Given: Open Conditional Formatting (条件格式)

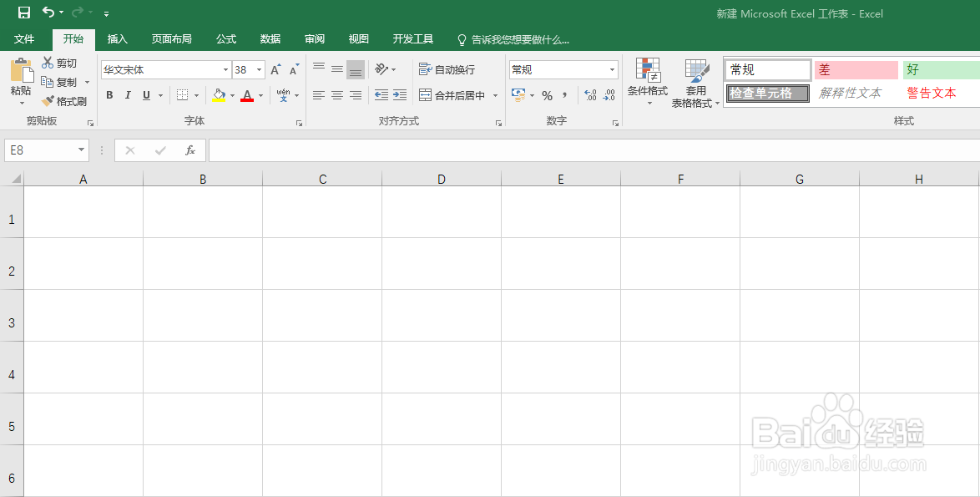Looking at the screenshot, I should coord(648,84).
